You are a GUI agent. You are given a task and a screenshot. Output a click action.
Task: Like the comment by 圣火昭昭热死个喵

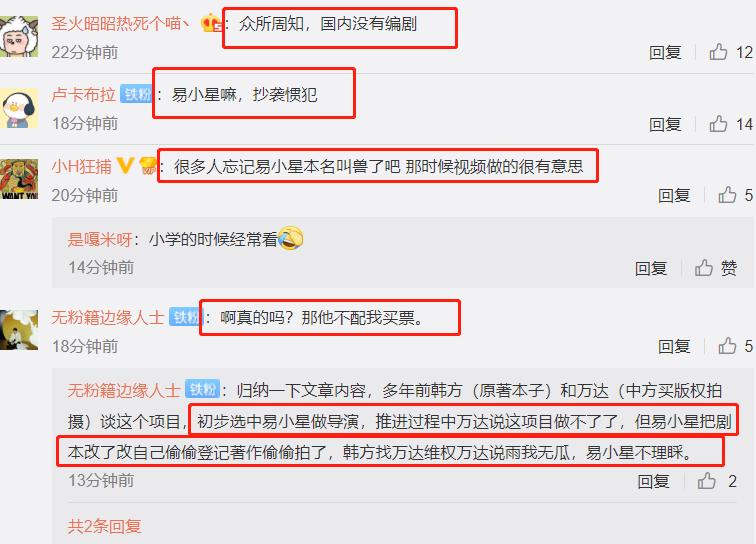coord(718,52)
